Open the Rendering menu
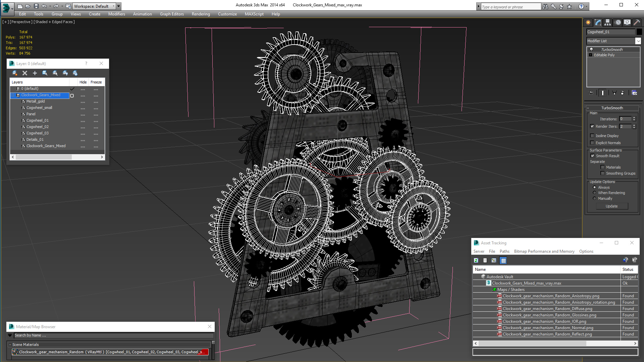 pos(201,14)
